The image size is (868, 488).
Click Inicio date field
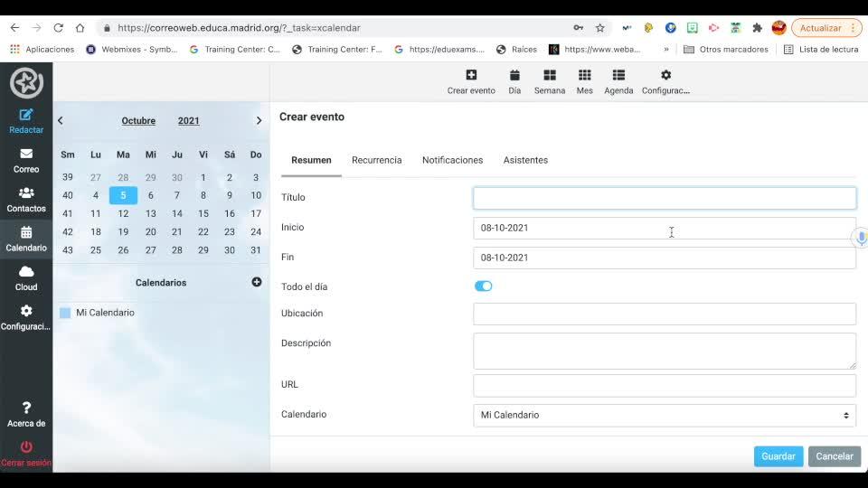[x=665, y=228]
